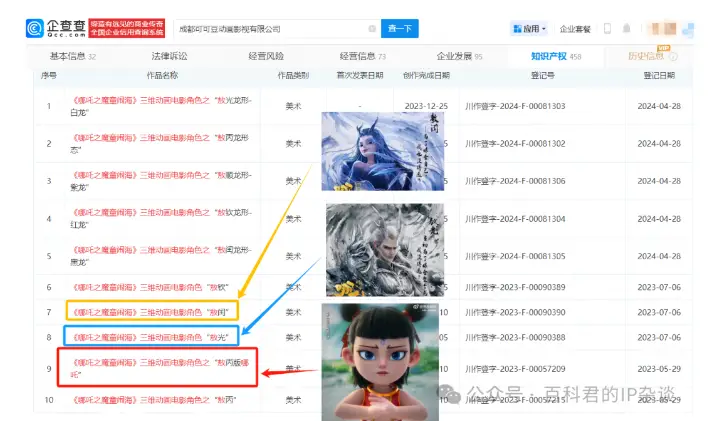Open work titled 敖钦龙形-红龙 in row 4

click(x=161, y=219)
